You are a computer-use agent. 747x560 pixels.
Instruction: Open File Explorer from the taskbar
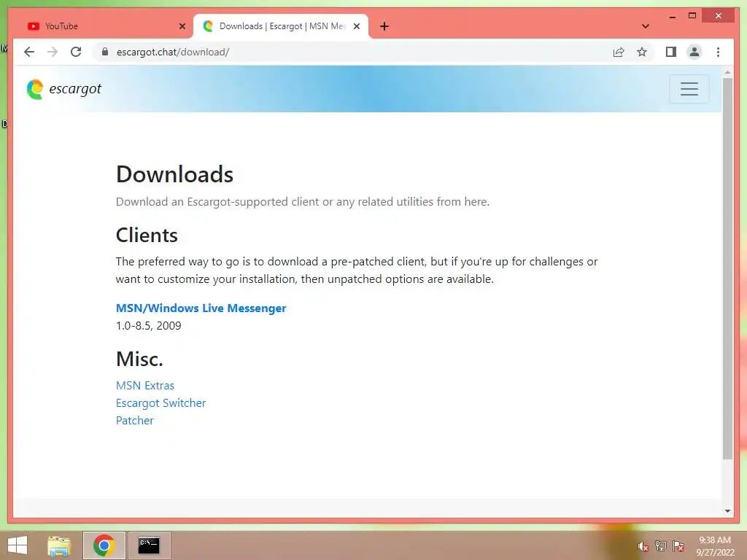[x=59, y=545]
